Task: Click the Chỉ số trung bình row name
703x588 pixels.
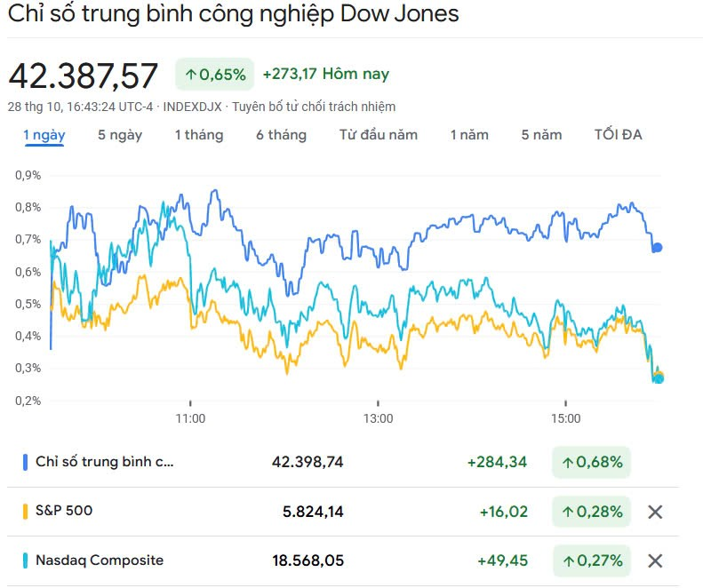Action: [105, 462]
